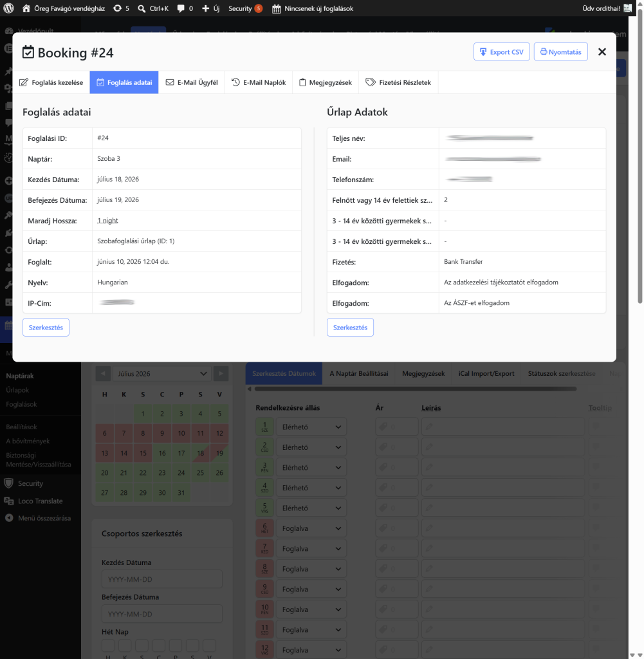The height and width of the screenshot is (659, 644).
Task: Open the E-Mail Naplók tab
Action: click(259, 82)
